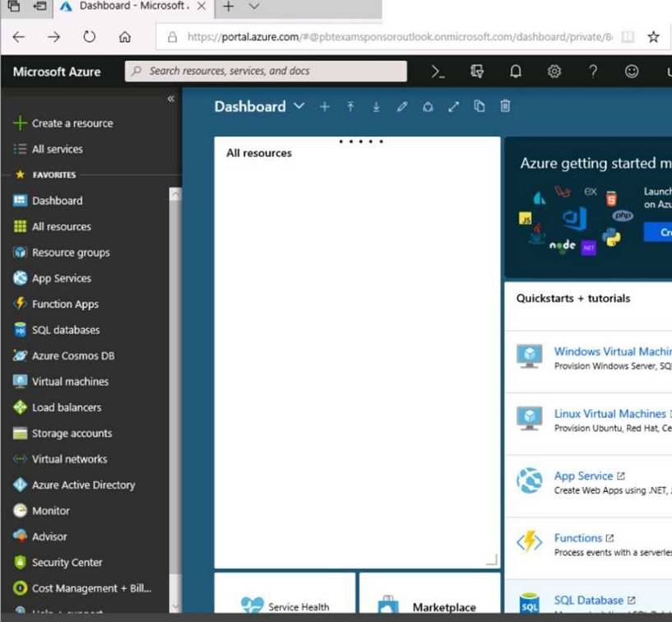Open portal settings gear

point(554,71)
